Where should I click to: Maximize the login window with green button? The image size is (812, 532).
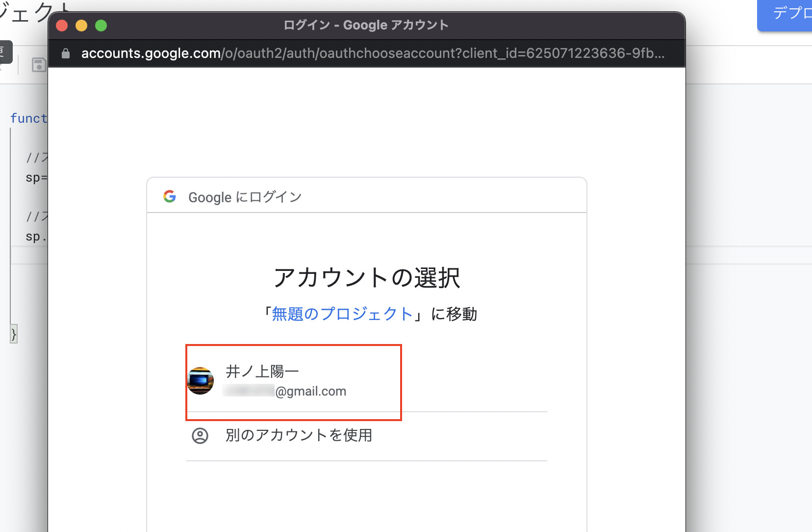101,26
